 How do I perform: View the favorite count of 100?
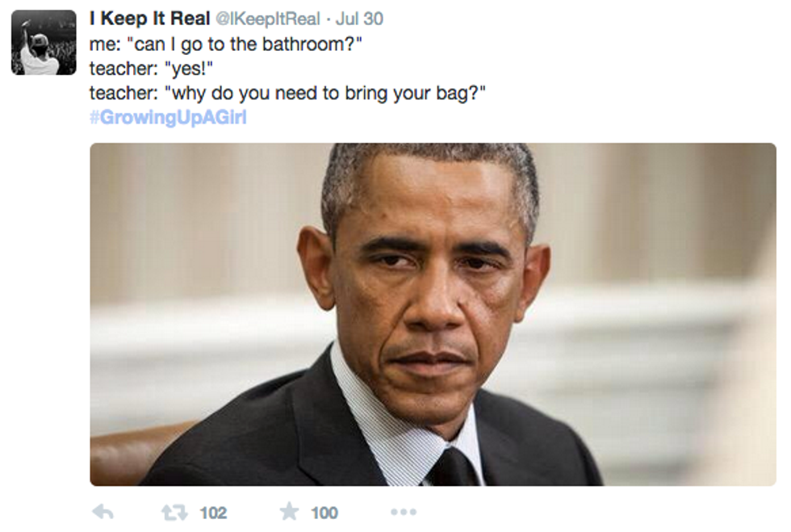(x=324, y=513)
